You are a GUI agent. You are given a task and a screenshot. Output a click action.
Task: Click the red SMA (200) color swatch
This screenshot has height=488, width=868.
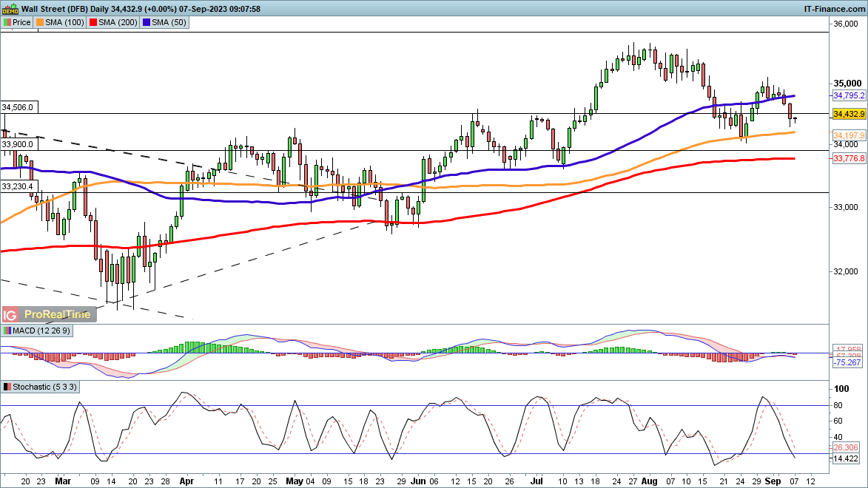pos(94,22)
